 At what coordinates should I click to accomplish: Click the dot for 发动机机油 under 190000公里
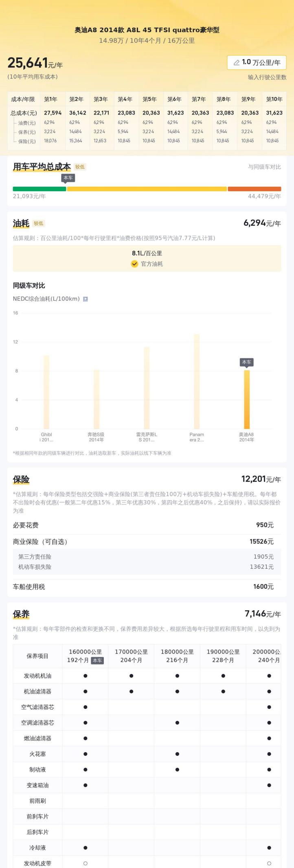(223, 676)
